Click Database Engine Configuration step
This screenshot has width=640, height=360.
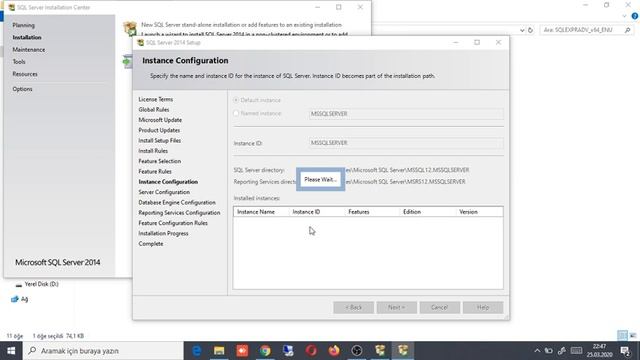(x=177, y=202)
